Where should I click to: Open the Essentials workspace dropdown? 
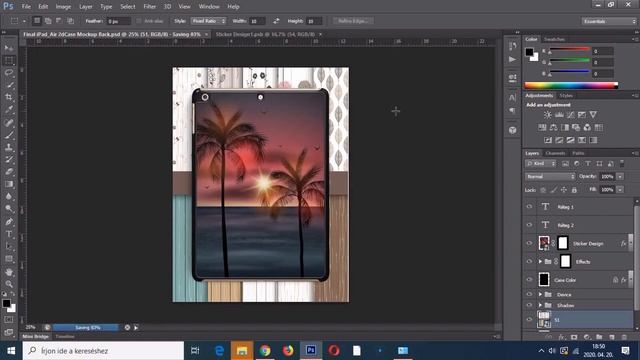(x=609, y=21)
